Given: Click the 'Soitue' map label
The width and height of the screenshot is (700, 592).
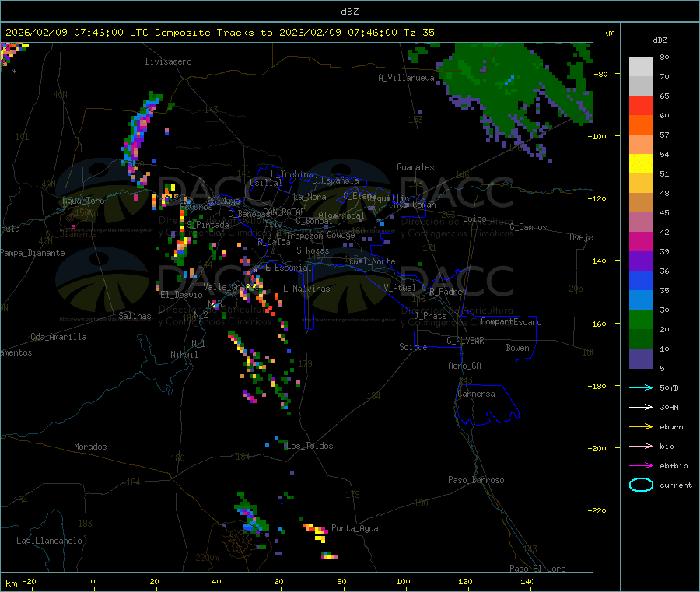Looking at the screenshot, I should (413, 347).
